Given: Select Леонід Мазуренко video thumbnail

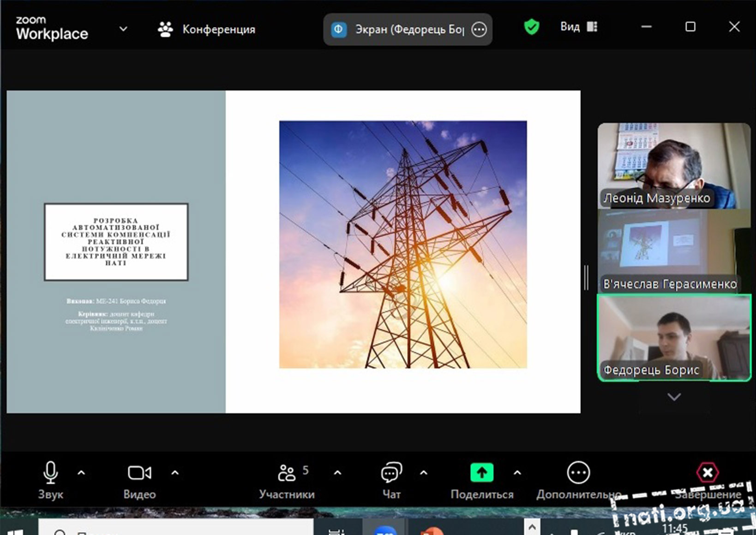Looking at the screenshot, I should [673, 165].
